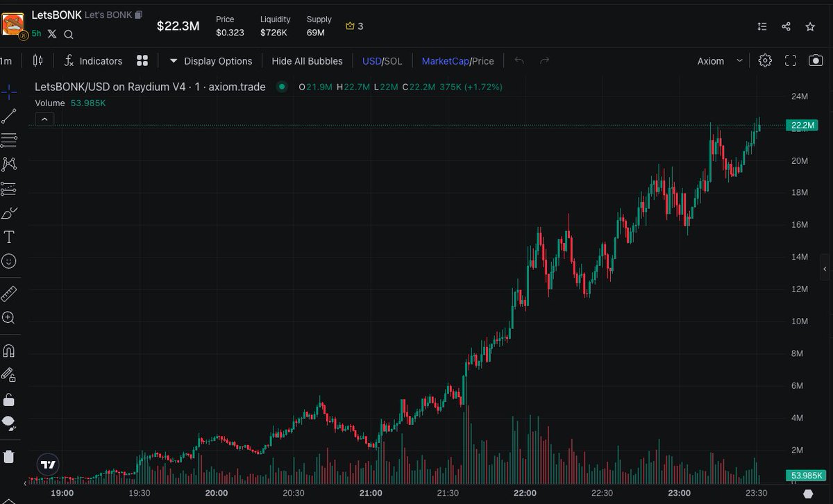Expand the right side panel arrow

click(825, 269)
